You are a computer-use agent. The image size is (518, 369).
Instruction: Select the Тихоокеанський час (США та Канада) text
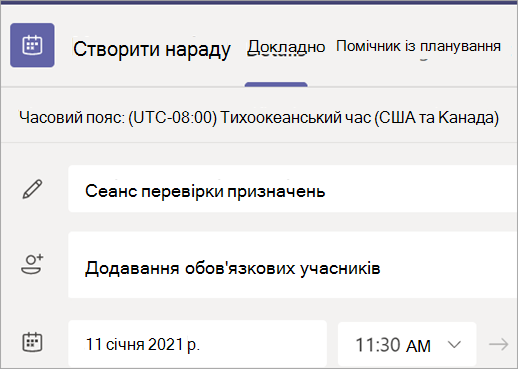coord(360,117)
